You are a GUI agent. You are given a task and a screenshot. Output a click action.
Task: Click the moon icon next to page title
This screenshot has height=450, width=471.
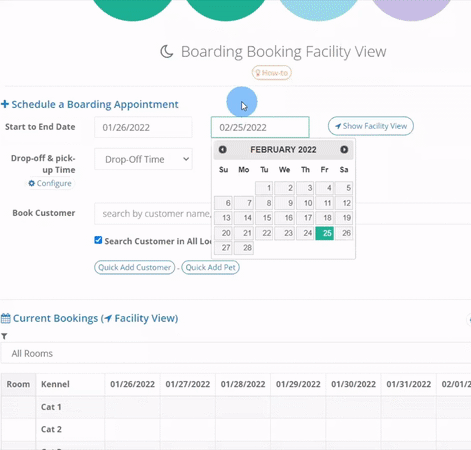coord(167,52)
